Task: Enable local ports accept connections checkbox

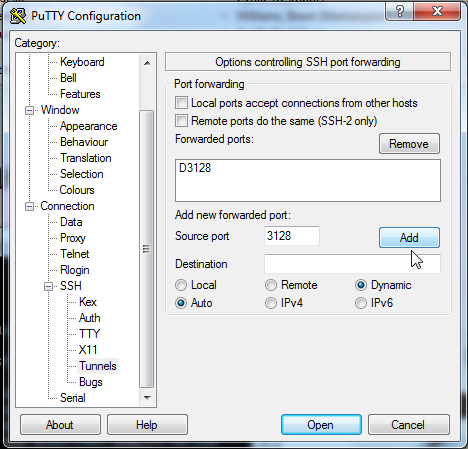Action: click(181, 103)
